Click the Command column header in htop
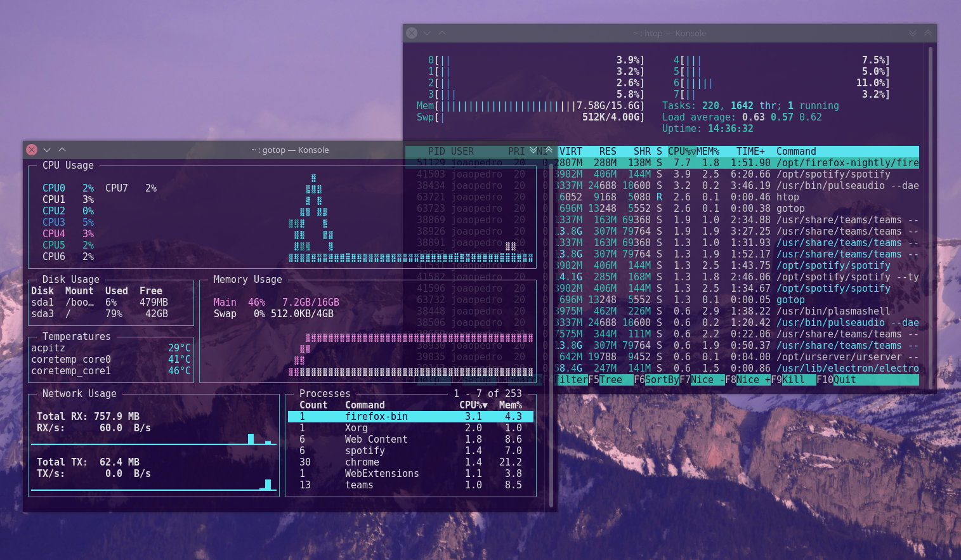Viewport: 961px width, 560px height. point(796,152)
